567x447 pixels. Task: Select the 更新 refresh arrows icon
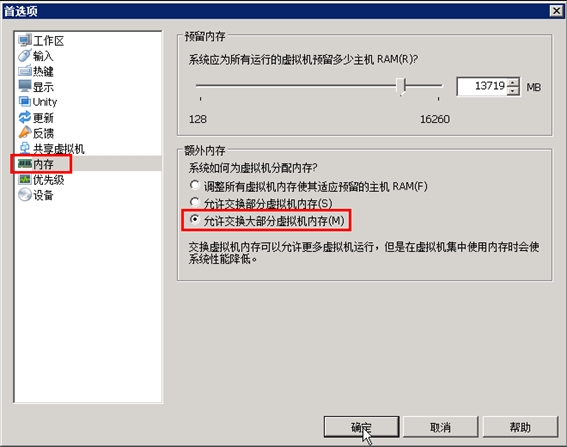click(25, 117)
